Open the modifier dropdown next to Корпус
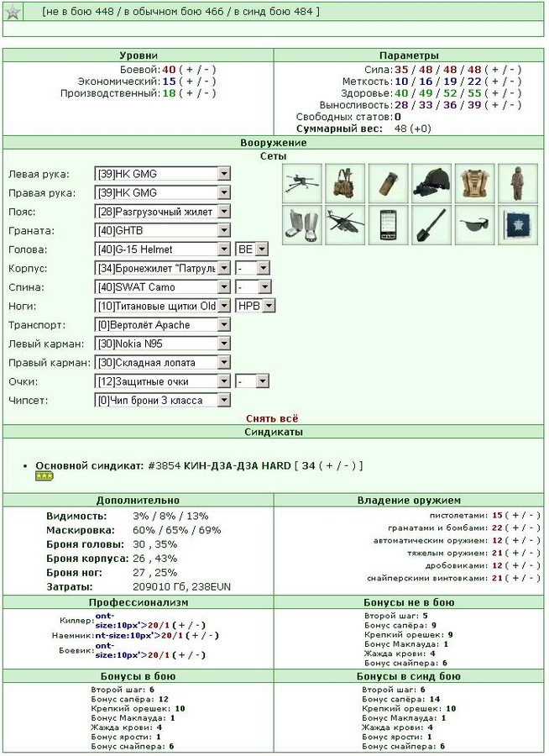549x756 pixels. pyautogui.click(x=253, y=268)
